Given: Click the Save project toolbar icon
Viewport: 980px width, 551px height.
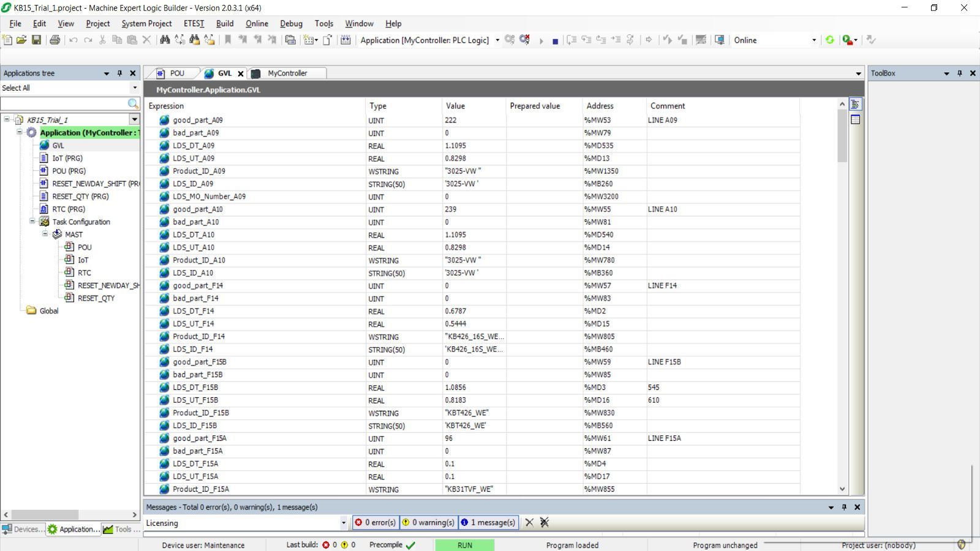Looking at the screenshot, I should click(x=36, y=40).
